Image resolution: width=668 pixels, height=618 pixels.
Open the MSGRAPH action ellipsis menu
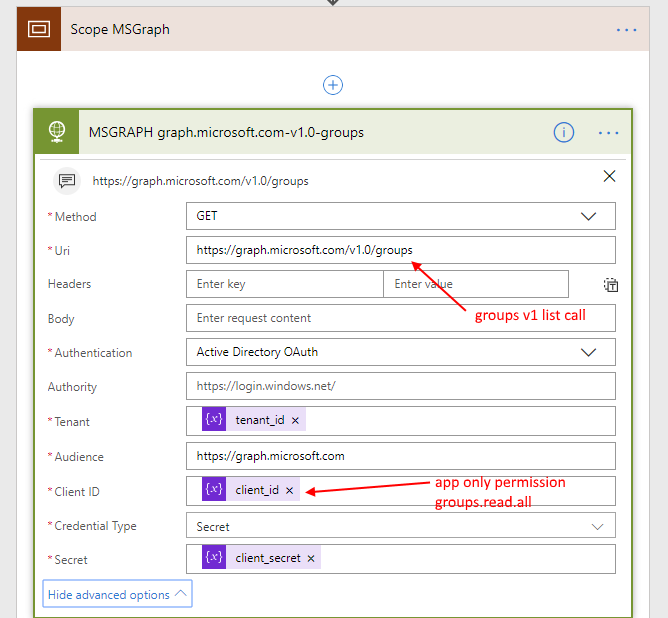pos(609,132)
